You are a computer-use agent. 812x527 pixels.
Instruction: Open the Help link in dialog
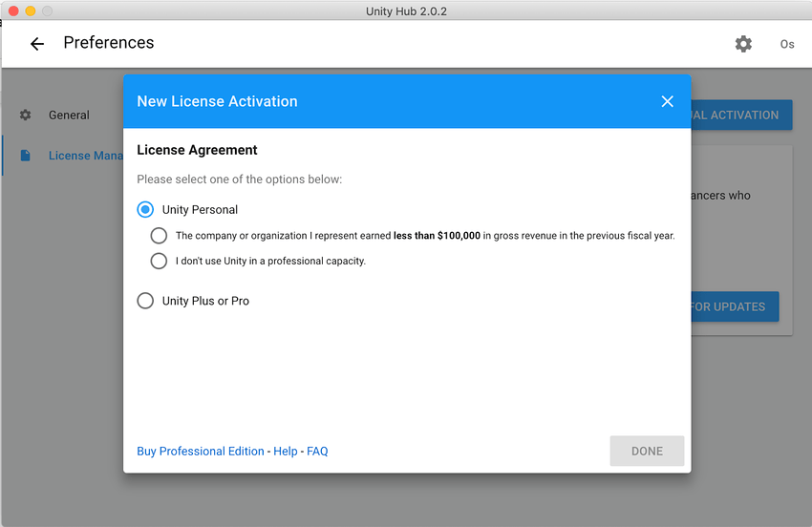(x=286, y=452)
